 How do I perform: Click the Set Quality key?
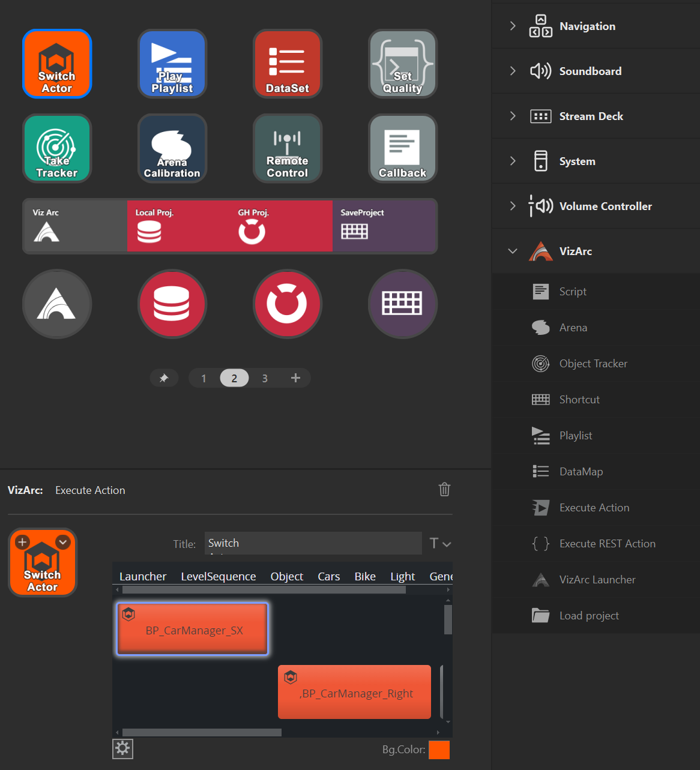[x=403, y=64]
